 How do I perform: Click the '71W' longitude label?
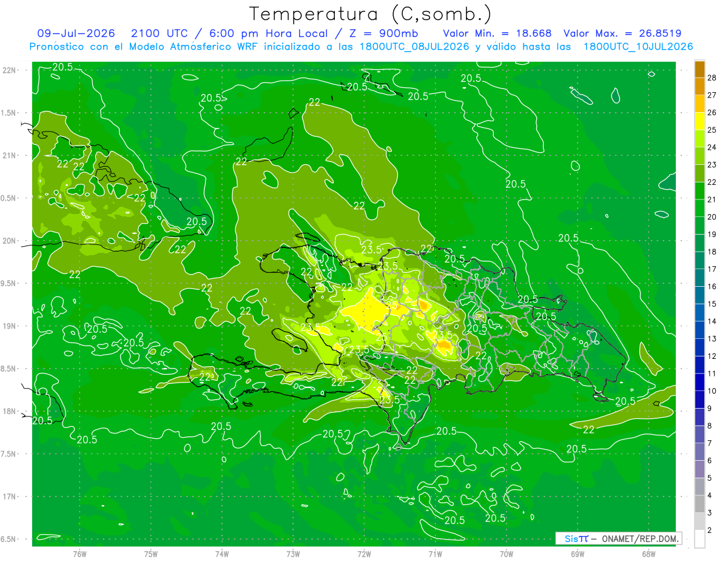point(435,554)
